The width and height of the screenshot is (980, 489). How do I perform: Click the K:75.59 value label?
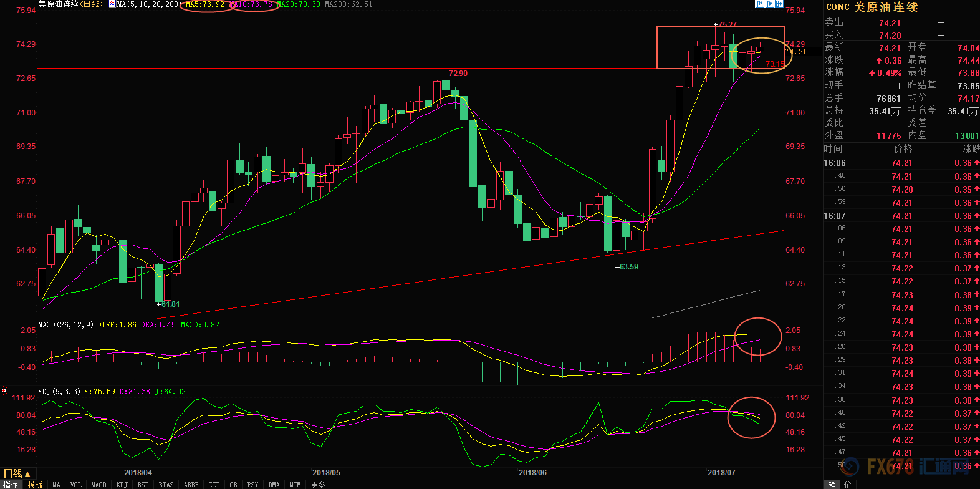[100, 392]
